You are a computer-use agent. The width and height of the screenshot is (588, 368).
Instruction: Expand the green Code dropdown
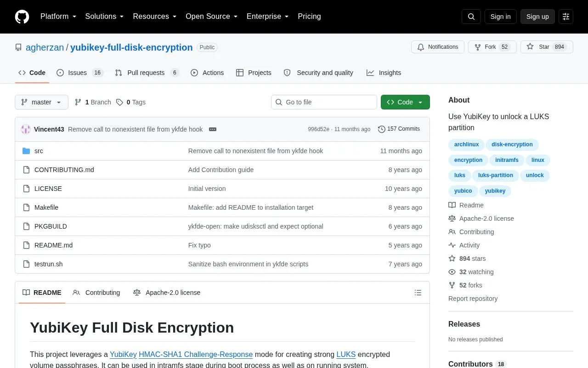[405, 102]
